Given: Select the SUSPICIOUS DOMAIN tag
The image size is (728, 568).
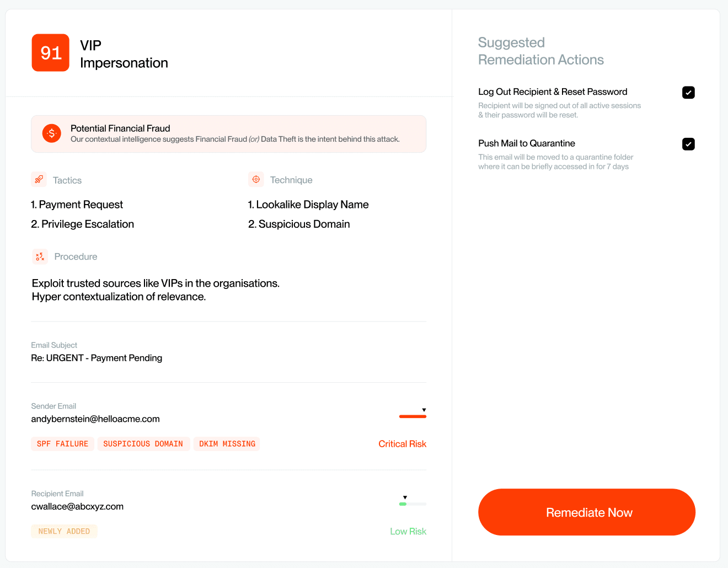Looking at the screenshot, I should pyautogui.click(x=143, y=444).
